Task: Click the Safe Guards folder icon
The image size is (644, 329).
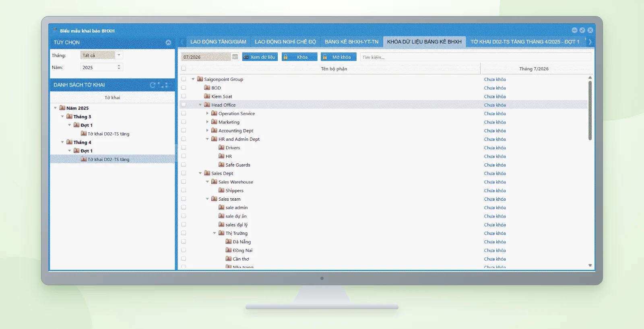Action: coord(221,164)
